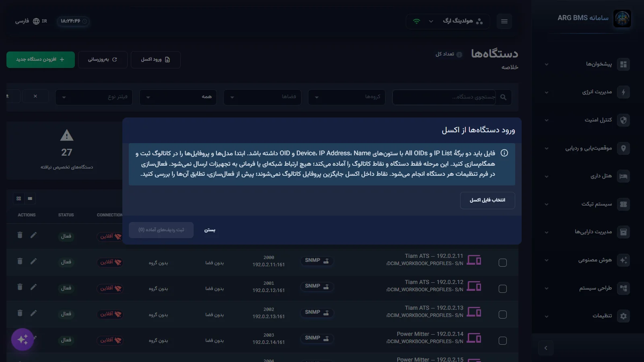Click the به‌روزرسانی refresh button

point(103,60)
